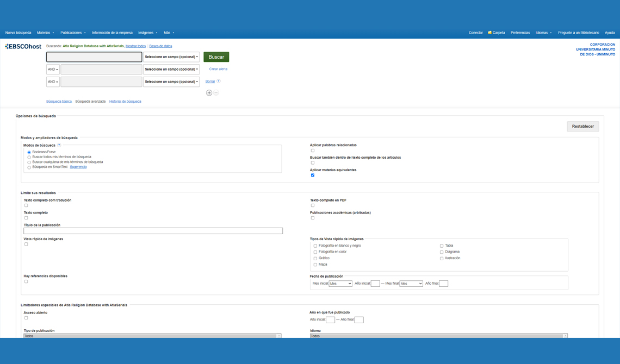Open help icon next to Borrar
620x364 pixels.
pyautogui.click(x=219, y=81)
